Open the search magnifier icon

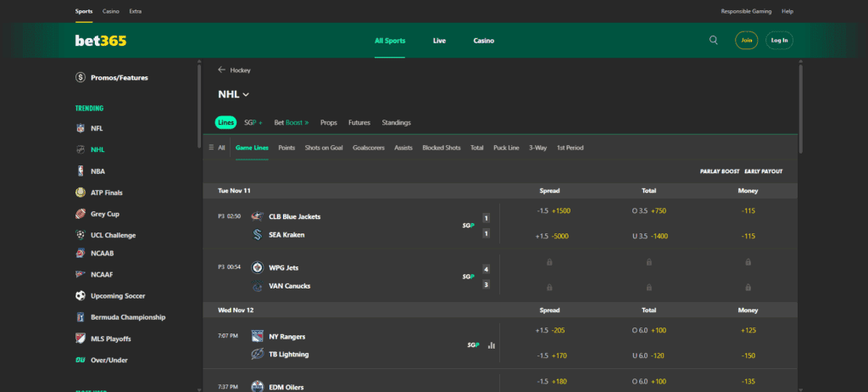pyautogui.click(x=714, y=41)
